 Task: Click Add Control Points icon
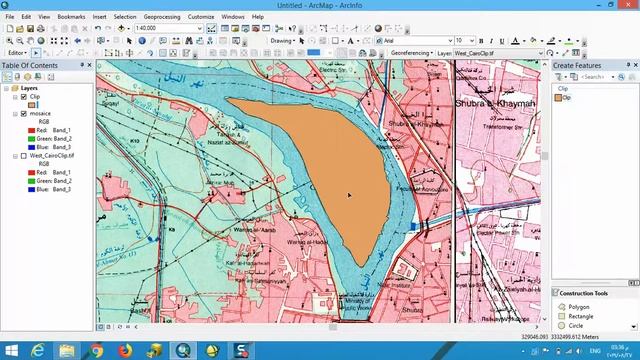point(565,53)
